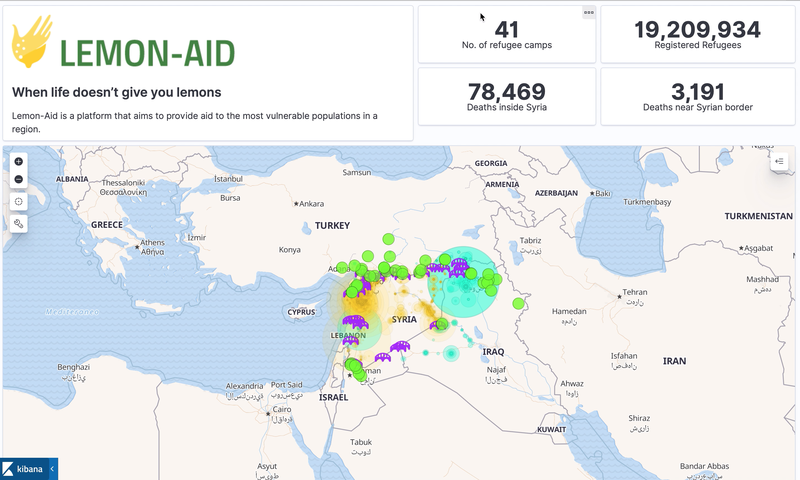
Task: Expand the map layers panel
Action: pyautogui.click(x=780, y=161)
